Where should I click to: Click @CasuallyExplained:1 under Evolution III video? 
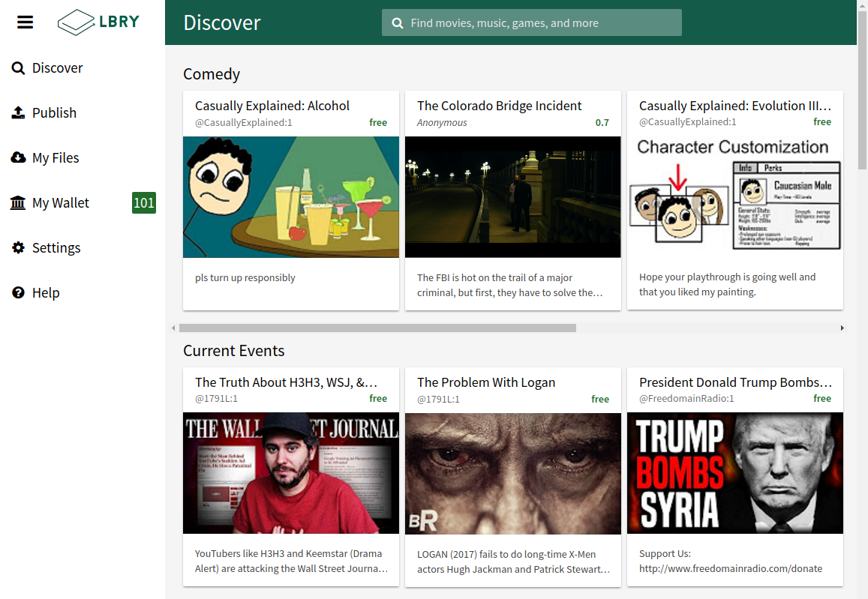point(687,122)
